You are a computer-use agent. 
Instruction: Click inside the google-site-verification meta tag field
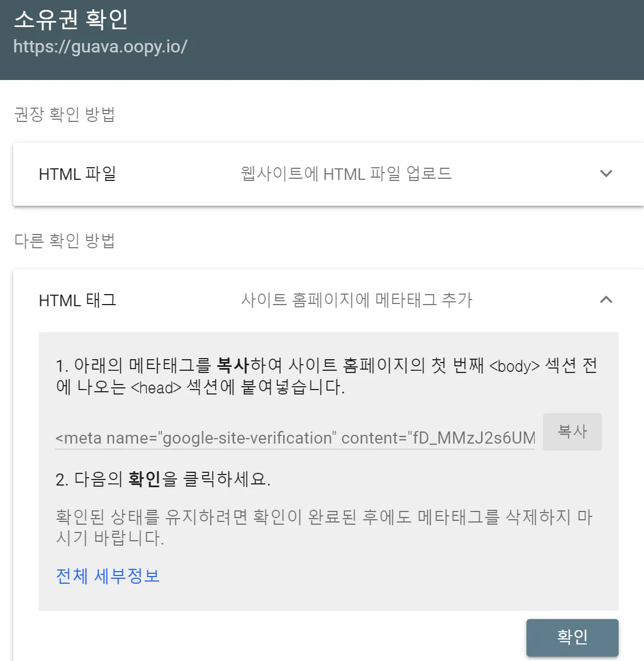295,438
